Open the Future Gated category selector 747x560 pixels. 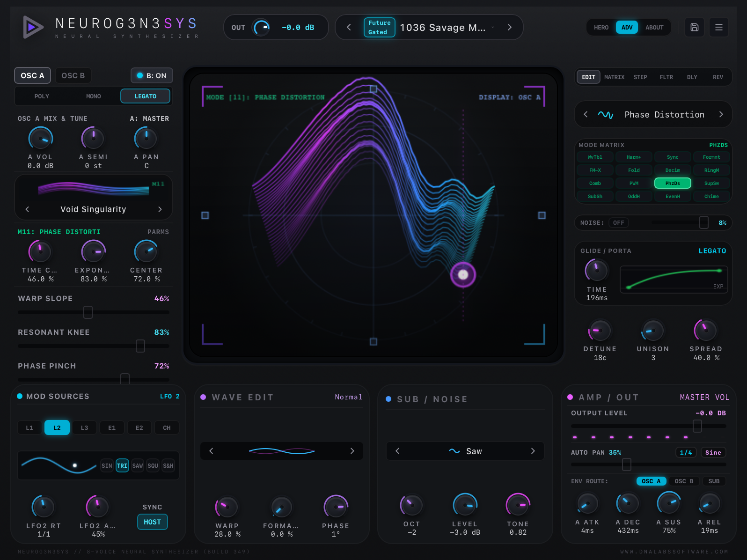[380, 27]
